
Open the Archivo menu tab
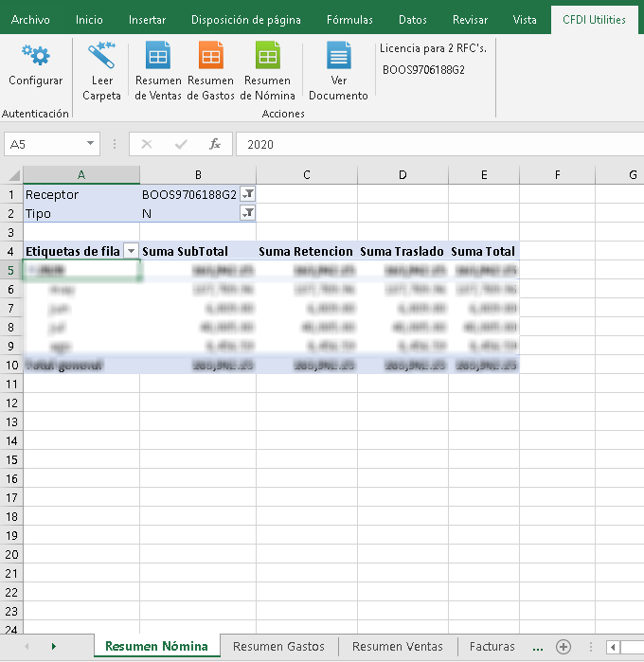point(30,20)
